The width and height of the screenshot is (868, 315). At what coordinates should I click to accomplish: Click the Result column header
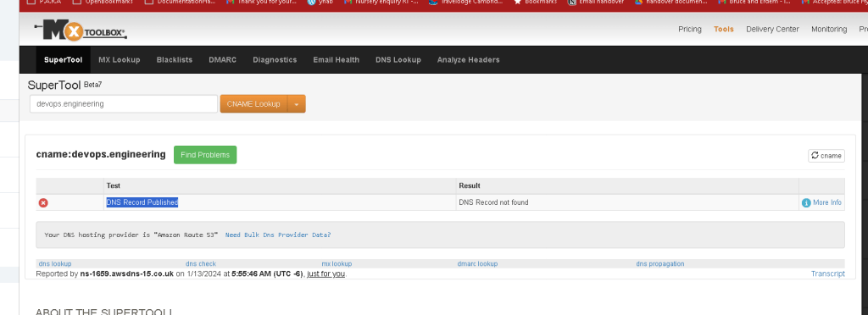(470, 186)
